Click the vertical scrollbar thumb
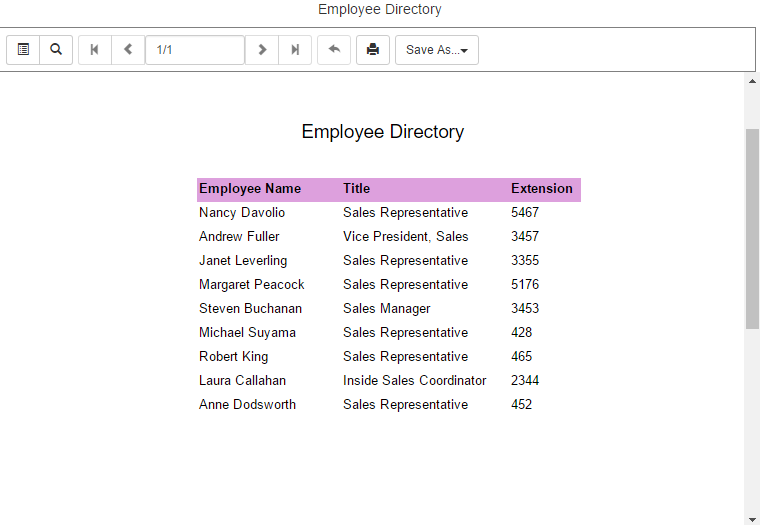Image resolution: width=760 pixels, height=525 pixels. [752, 229]
